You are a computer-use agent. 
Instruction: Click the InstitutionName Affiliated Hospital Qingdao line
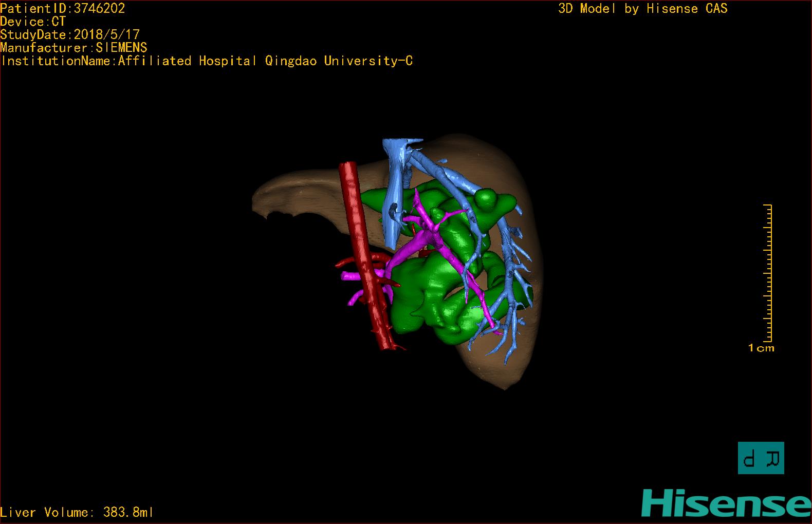coord(207,61)
